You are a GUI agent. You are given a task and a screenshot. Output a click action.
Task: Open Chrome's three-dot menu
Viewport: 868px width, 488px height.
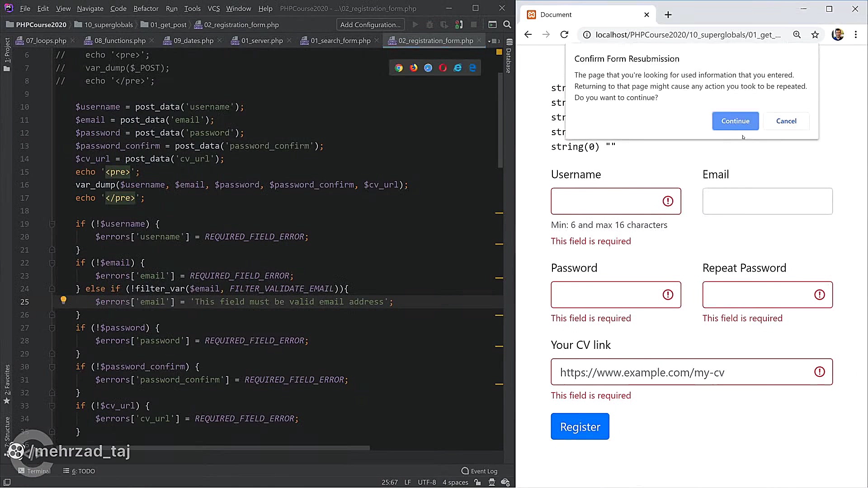coord(856,34)
